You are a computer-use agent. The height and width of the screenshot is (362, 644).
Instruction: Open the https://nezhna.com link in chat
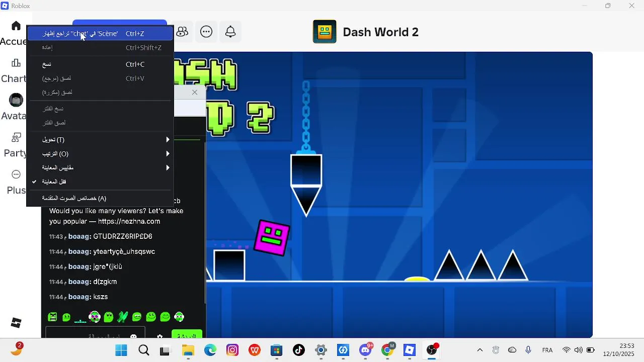pos(129,221)
